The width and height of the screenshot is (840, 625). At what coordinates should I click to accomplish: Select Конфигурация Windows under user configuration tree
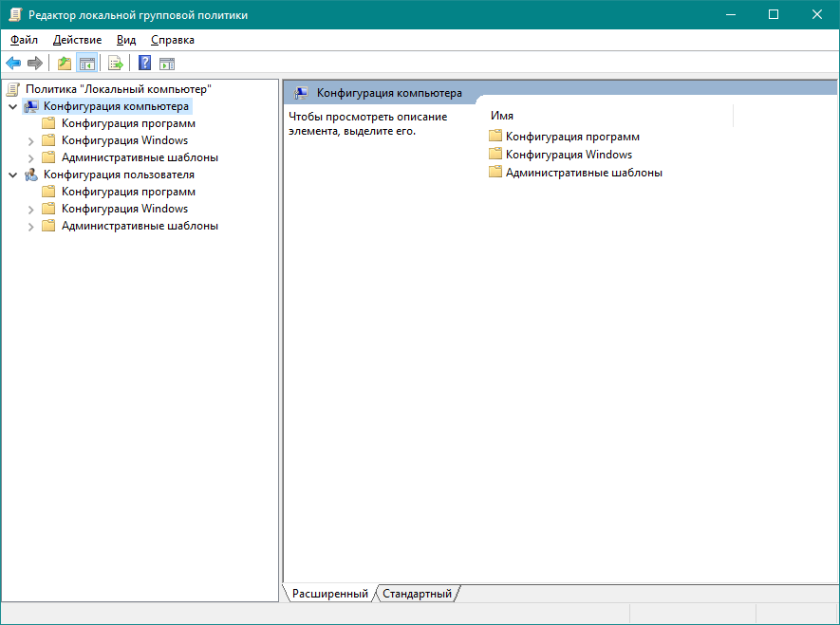(x=124, y=209)
